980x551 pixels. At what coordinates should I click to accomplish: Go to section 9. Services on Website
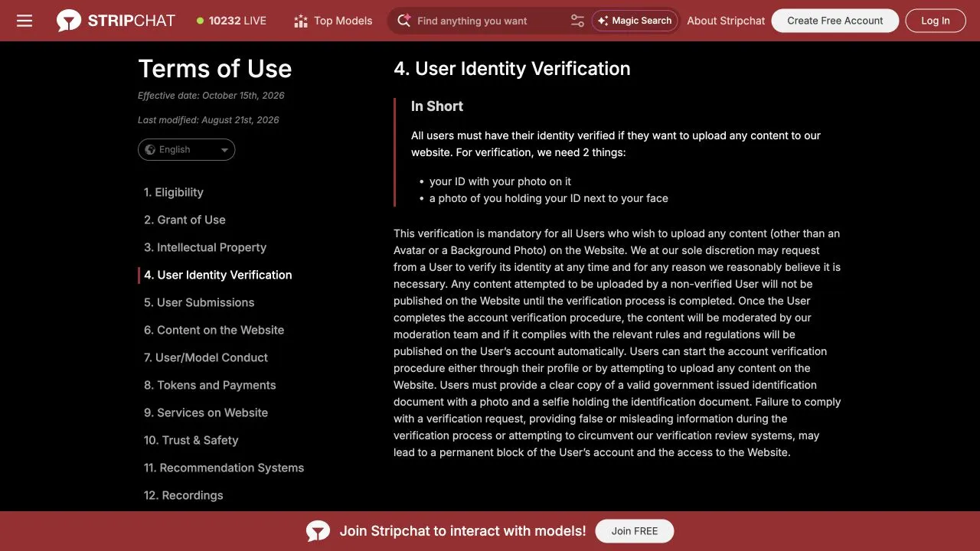tap(206, 412)
